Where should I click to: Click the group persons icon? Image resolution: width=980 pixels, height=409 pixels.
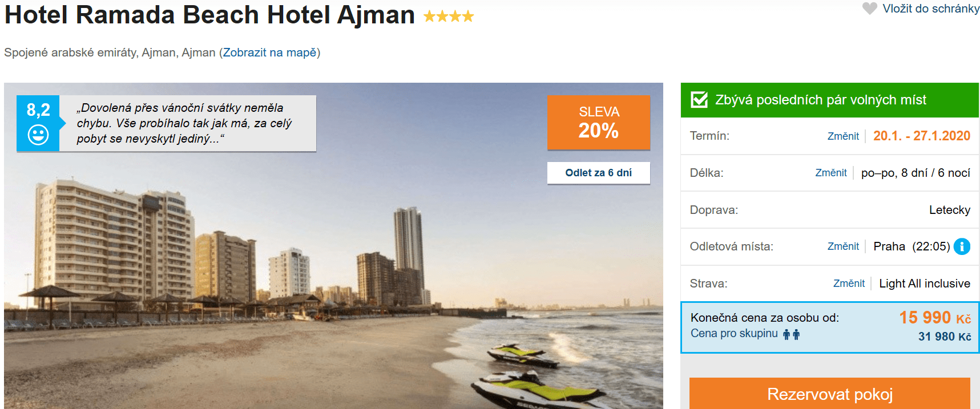[791, 334]
